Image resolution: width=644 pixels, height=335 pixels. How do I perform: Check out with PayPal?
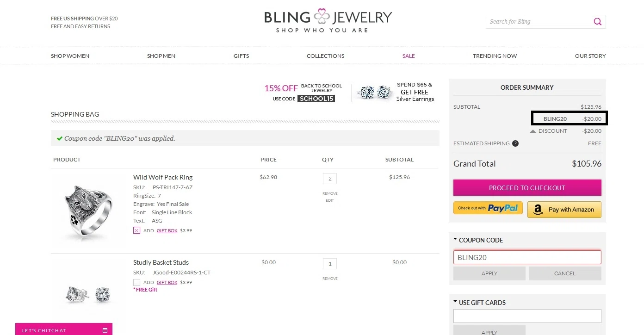pyautogui.click(x=488, y=208)
